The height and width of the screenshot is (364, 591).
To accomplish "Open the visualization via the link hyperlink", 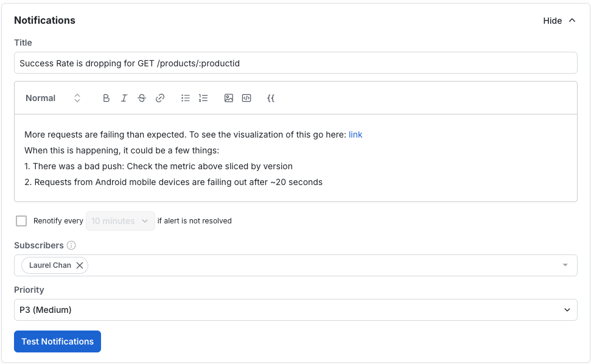I will point(355,135).
